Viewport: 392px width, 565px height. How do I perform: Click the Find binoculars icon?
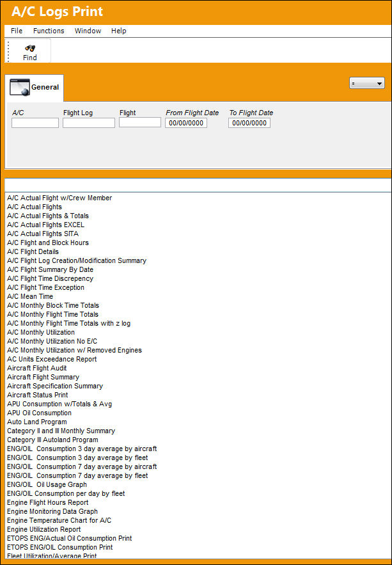(x=30, y=47)
